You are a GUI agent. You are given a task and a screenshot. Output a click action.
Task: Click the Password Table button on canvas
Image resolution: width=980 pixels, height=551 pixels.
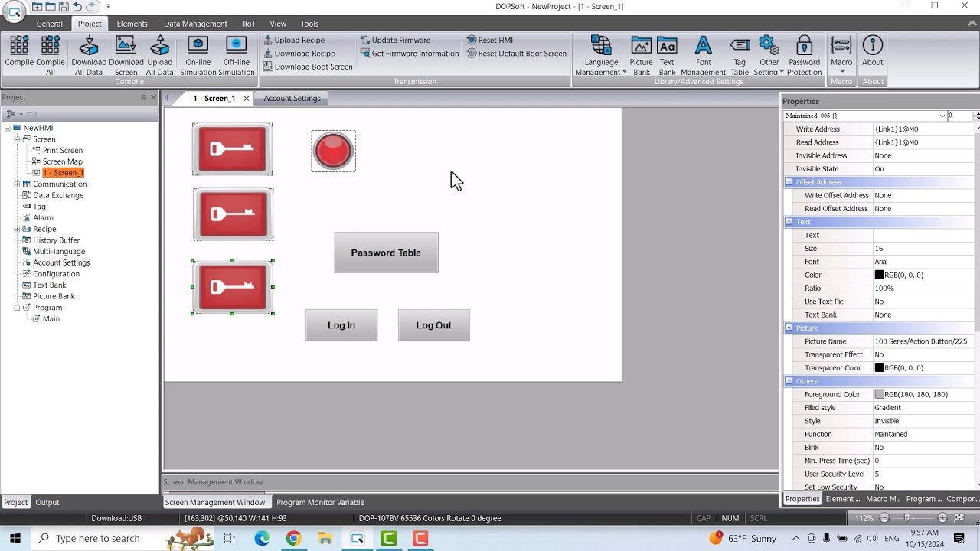(386, 253)
